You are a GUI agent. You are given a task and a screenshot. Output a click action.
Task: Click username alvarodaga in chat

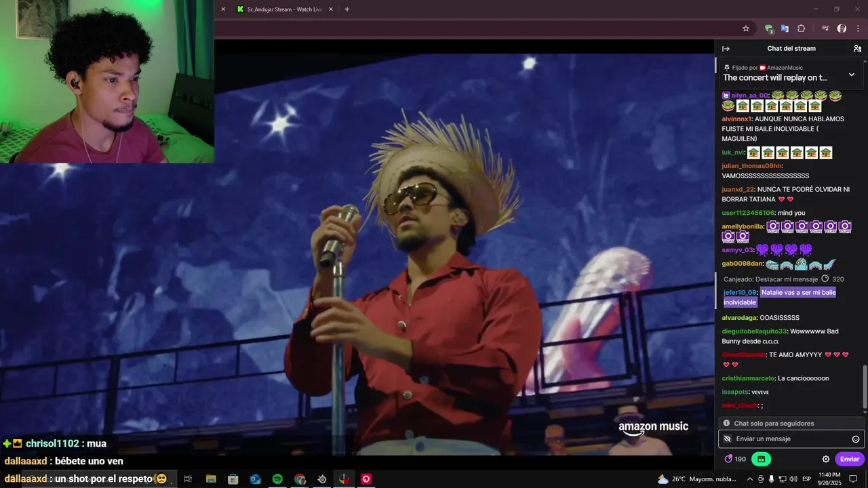(x=739, y=317)
